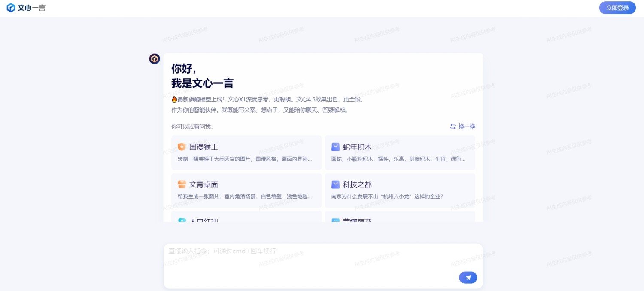Open the 蛇年积木 suggestion card
This screenshot has width=644, height=291.
[400, 153]
